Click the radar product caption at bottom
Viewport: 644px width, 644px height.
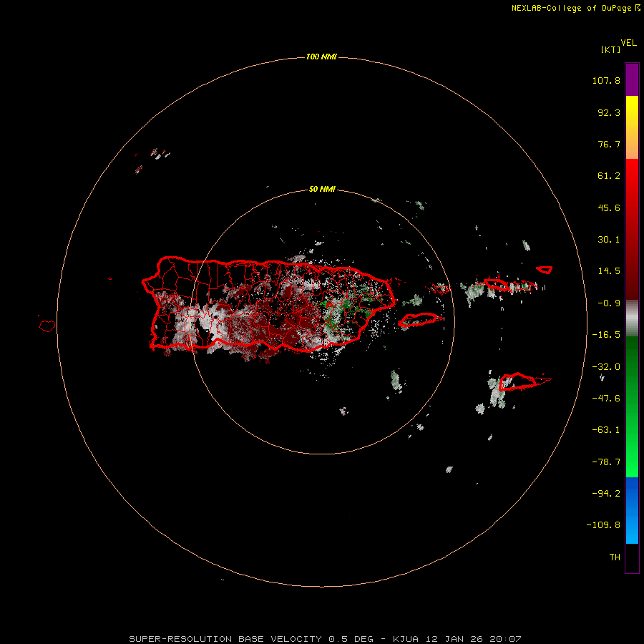[326, 639]
